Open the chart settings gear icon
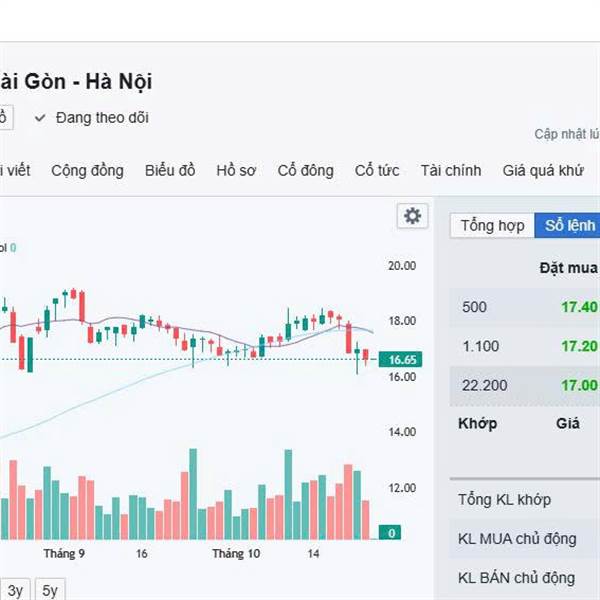The image size is (600, 600). [x=412, y=215]
